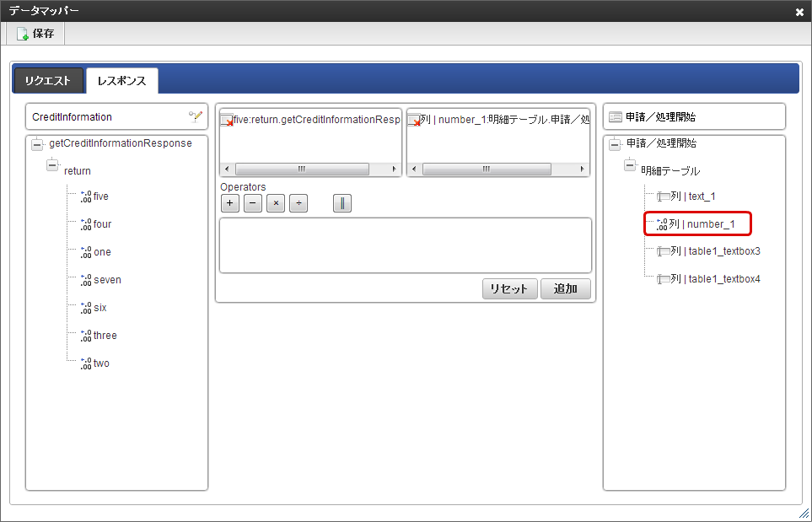Select 列 | number_1 in target tree

coord(702,224)
